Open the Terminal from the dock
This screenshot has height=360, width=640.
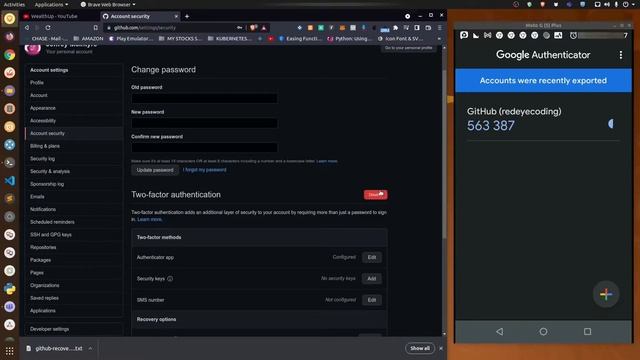click(9, 162)
